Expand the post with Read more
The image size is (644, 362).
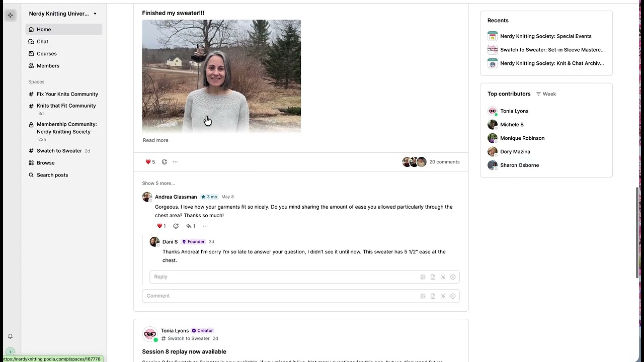[155, 140]
